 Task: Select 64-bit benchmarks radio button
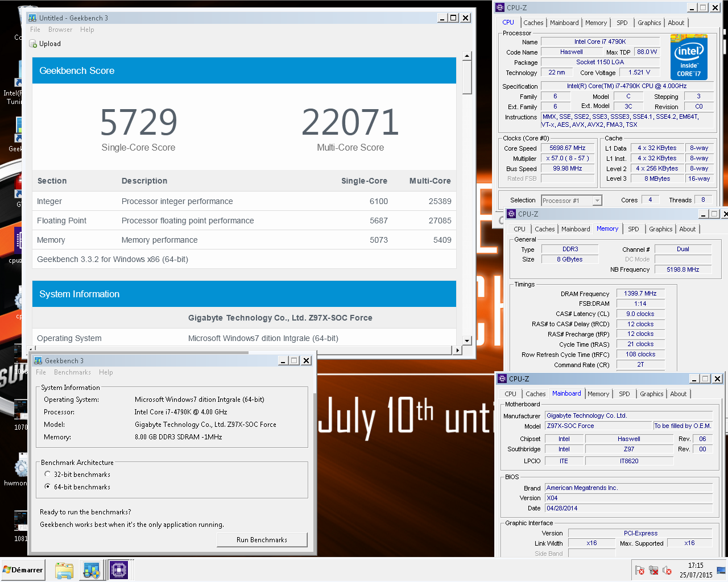click(x=48, y=487)
